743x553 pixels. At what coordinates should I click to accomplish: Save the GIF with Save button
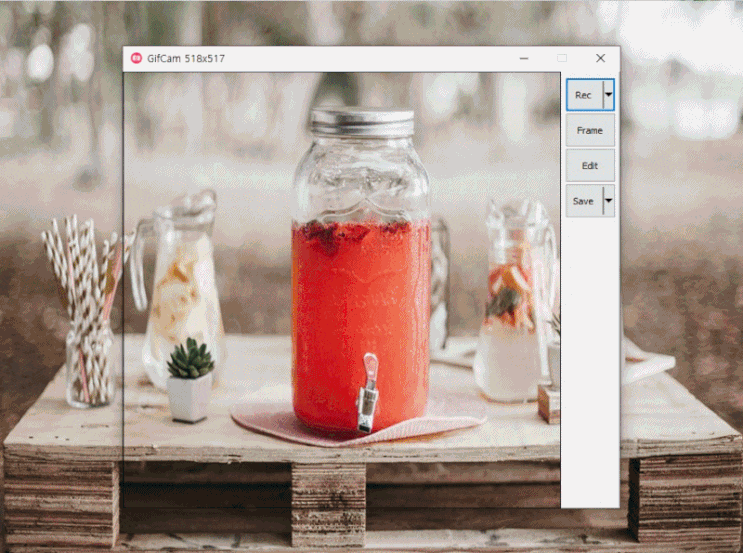(584, 201)
